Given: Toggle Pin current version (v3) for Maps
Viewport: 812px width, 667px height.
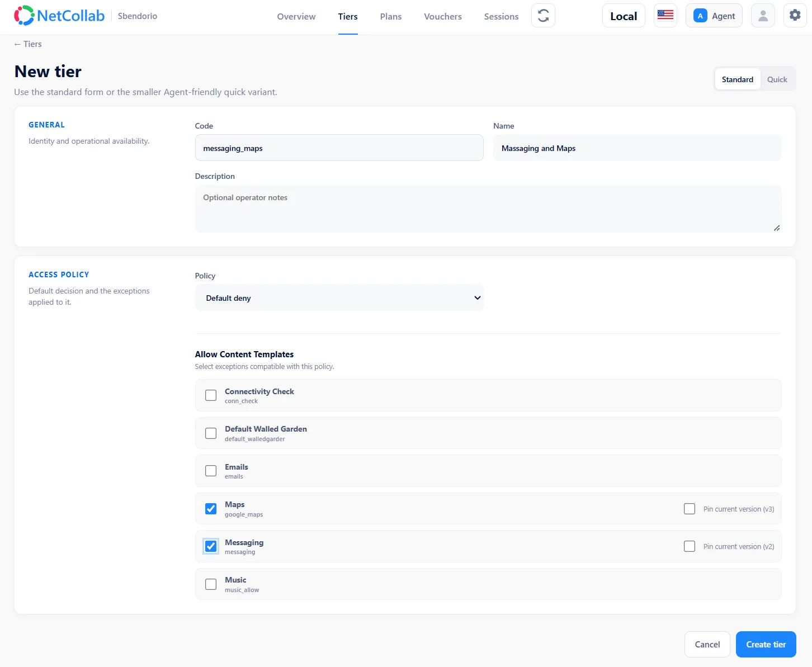Looking at the screenshot, I should point(690,509).
